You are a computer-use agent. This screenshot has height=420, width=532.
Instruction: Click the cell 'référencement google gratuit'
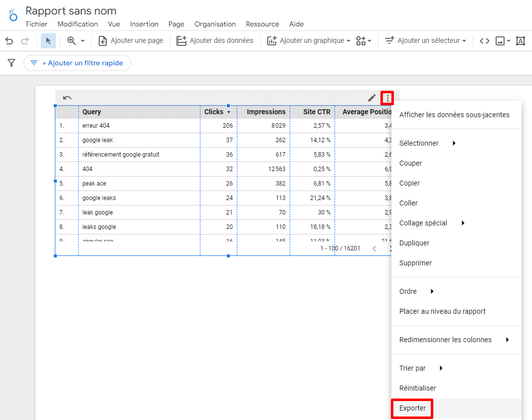pyautogui.click(x=121, y=155)
